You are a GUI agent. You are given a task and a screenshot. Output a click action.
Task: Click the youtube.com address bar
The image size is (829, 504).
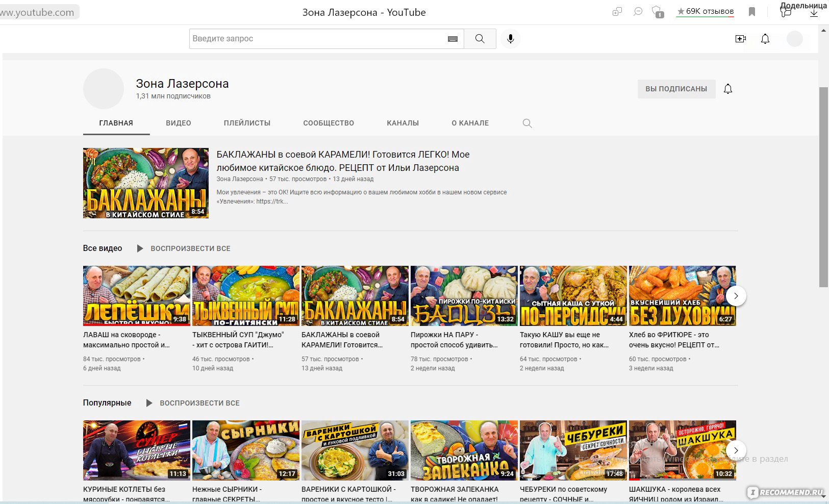[x=40, y=12]
